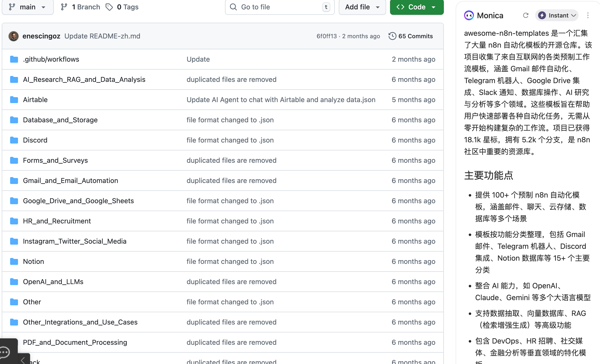This screenshot has height=364, width=600.
Task: Open commit hash 6f0ff13
Action: coord(326,36)
